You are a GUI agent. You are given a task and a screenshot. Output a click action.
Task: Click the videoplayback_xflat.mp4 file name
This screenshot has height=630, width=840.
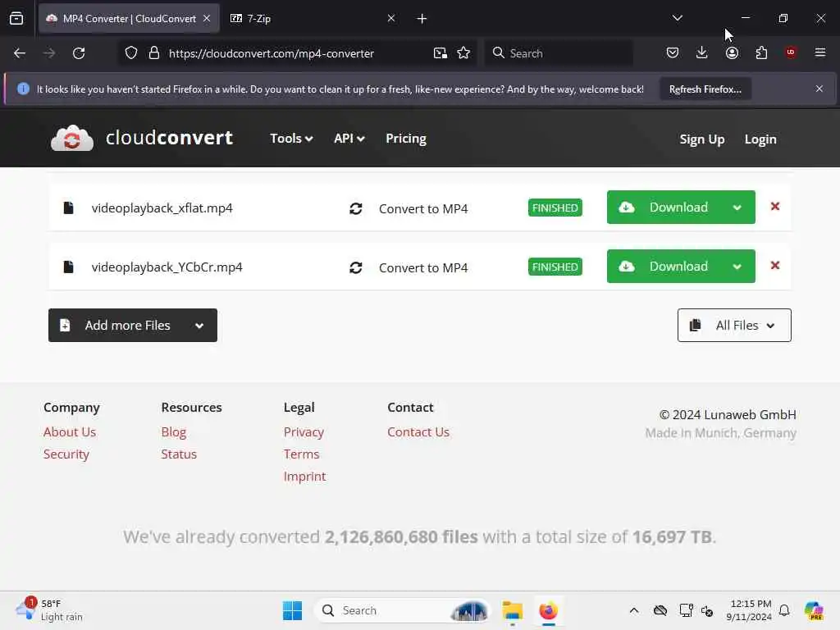[x=162, y=208]
